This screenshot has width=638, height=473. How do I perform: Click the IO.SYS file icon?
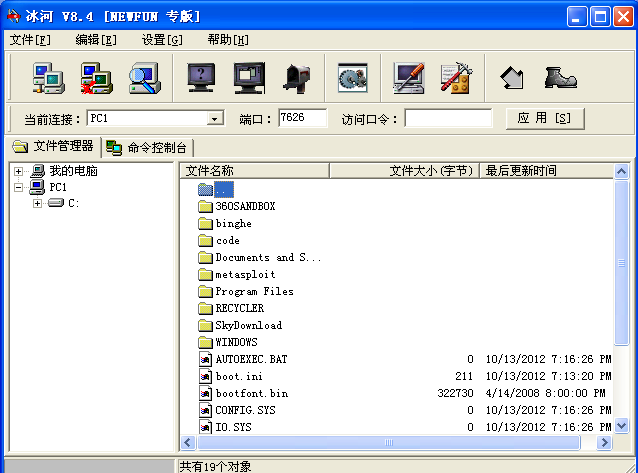pos(206,427)
